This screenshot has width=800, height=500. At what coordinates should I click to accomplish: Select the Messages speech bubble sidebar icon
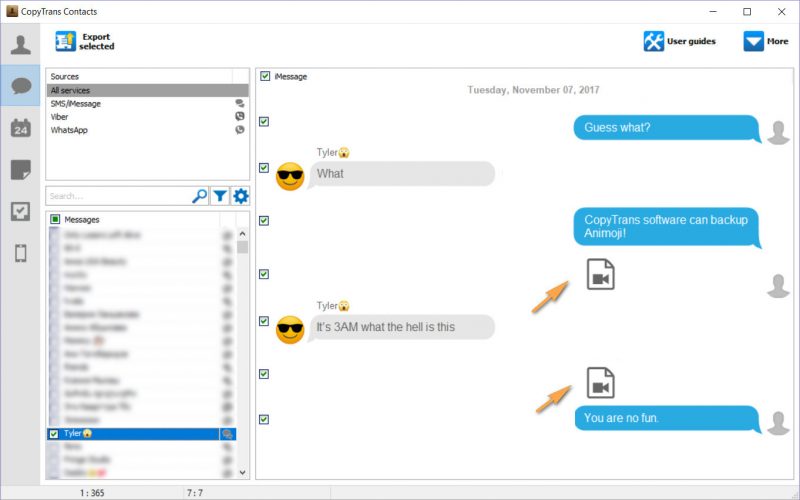(x=20, y=85)
